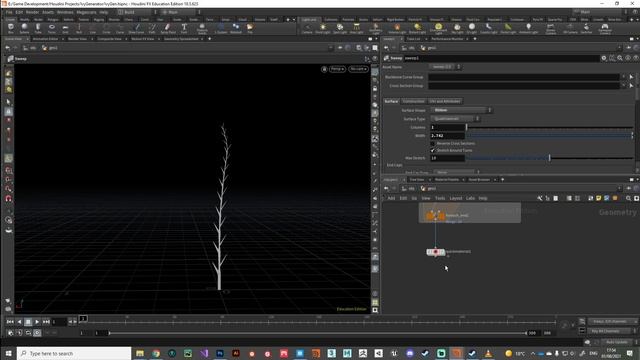This screenshot has height=360, width=640.
Task: Open the No cam dropdown in viewport
Action: [x=358, y=69]
